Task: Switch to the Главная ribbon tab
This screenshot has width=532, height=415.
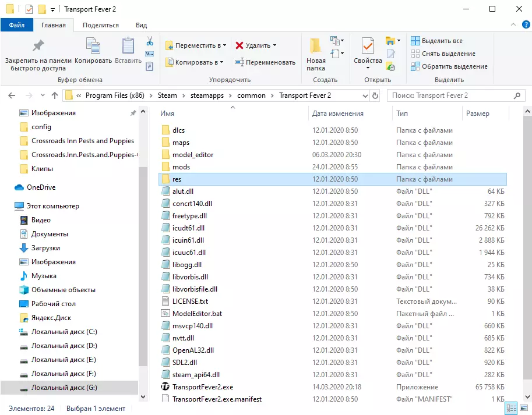Action: click(x=54, y=25)
